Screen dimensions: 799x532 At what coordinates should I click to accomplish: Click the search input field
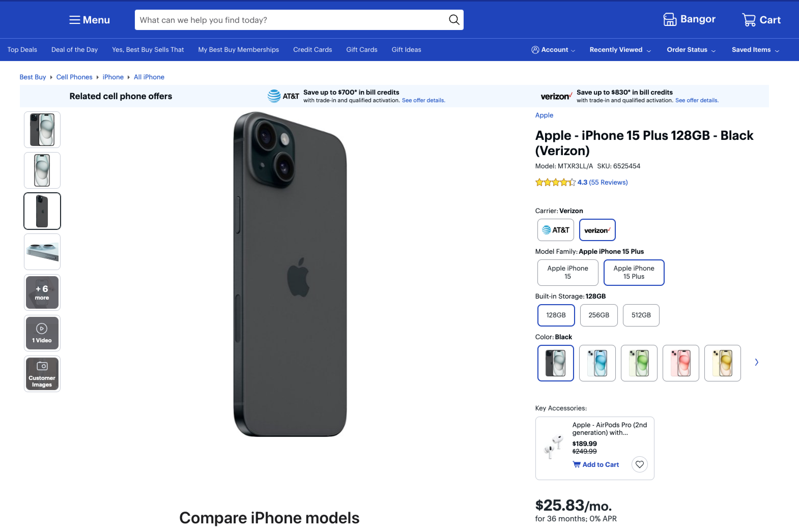click(x=292, y=20)
